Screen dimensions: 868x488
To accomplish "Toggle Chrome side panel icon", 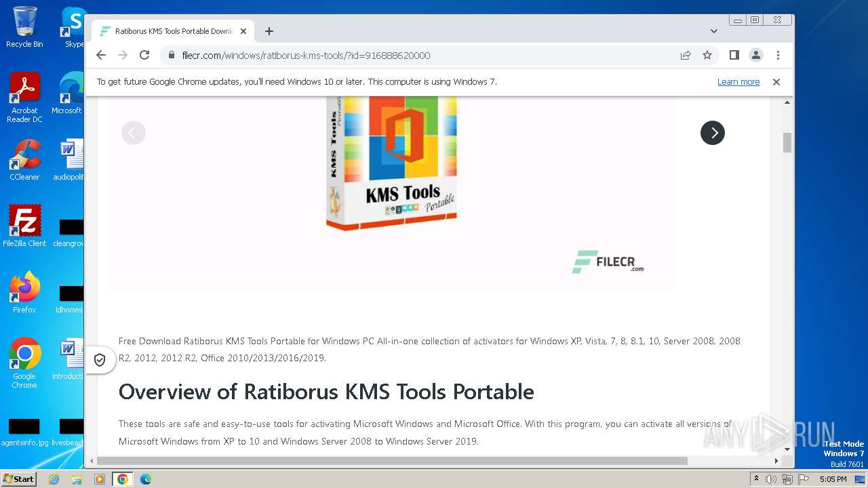I will point(734,55).
